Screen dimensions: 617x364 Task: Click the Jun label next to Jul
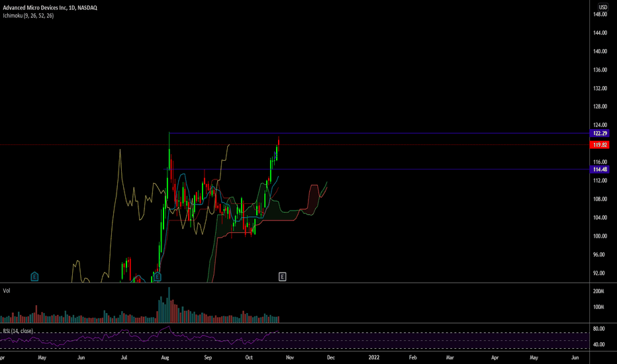point(81,357)
